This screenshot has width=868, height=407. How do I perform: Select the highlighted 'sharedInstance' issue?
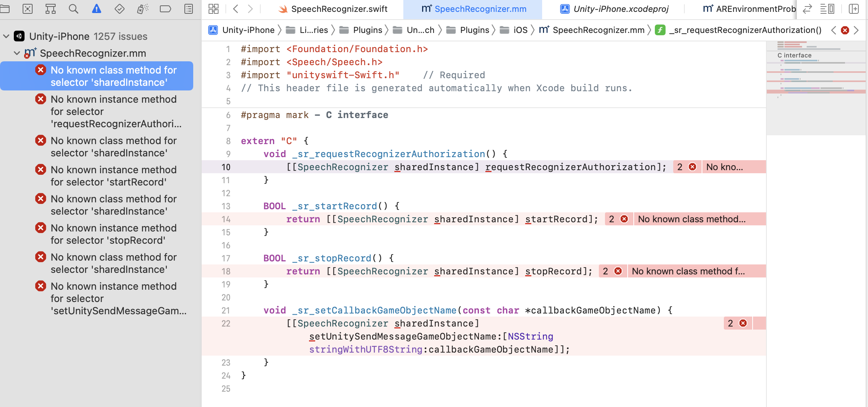pyautogui.click(x=97, y=76)
